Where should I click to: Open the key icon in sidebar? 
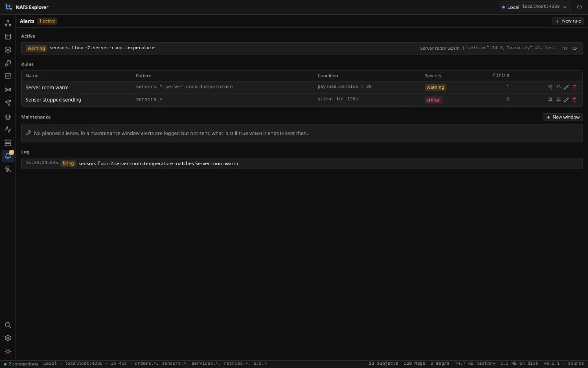pyautogui.click(x=8, y=63)
